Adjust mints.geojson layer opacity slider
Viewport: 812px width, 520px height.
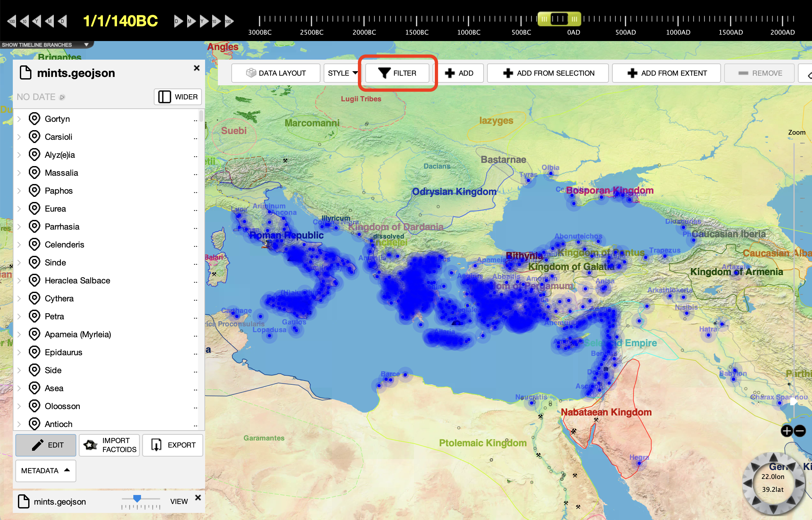[137, 499]
